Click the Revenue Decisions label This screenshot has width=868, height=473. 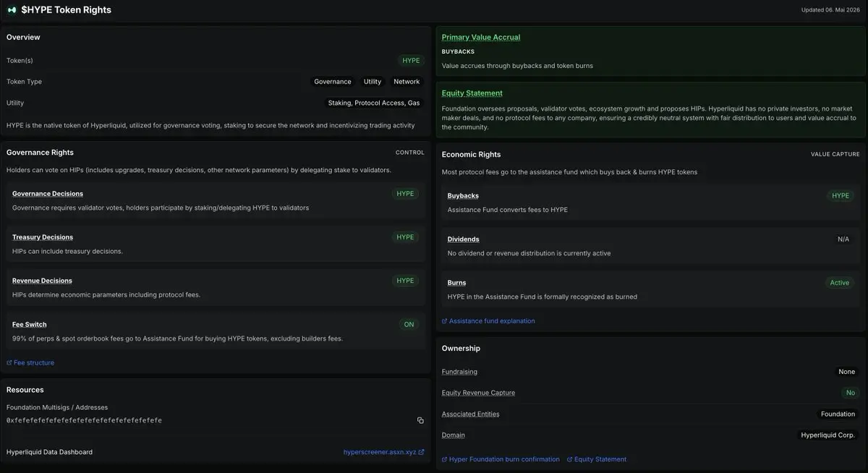42,281
